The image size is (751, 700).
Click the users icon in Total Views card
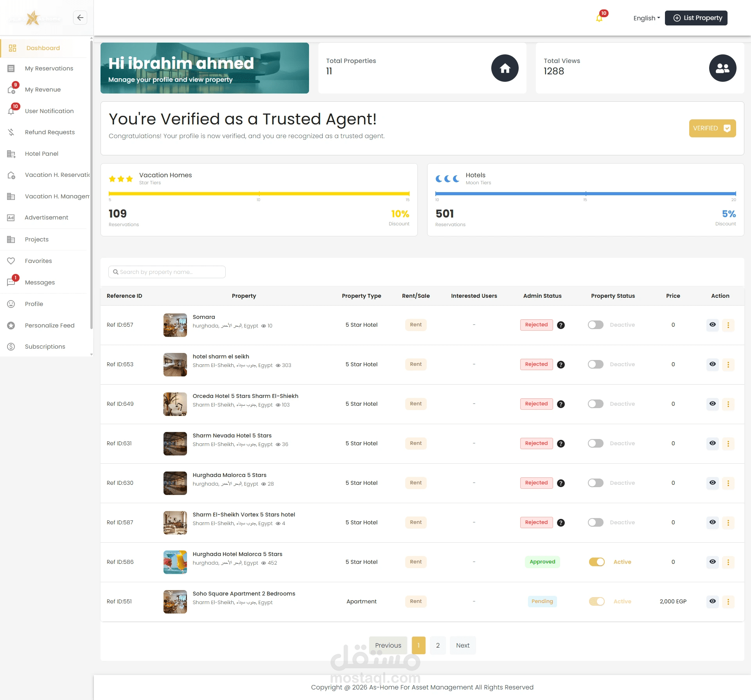tap(722, 68)
